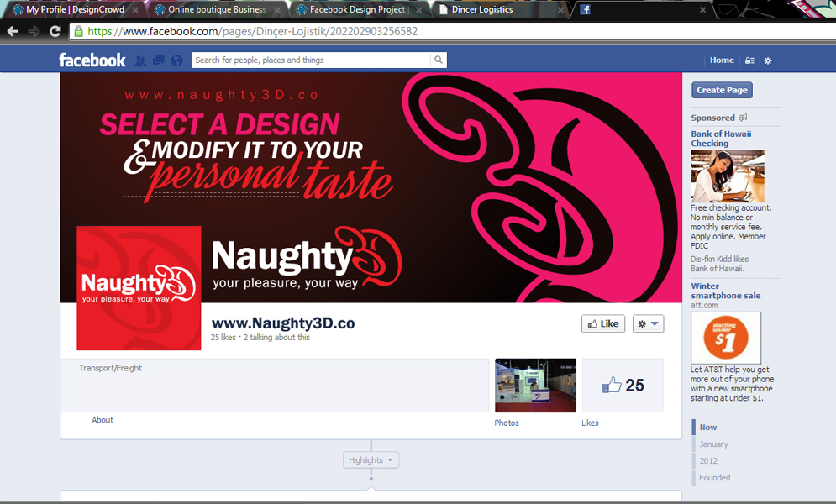This screenshot has width=836, height=504.
Task: Click the Naughty3D profile picture
Action: pos(139,288)
